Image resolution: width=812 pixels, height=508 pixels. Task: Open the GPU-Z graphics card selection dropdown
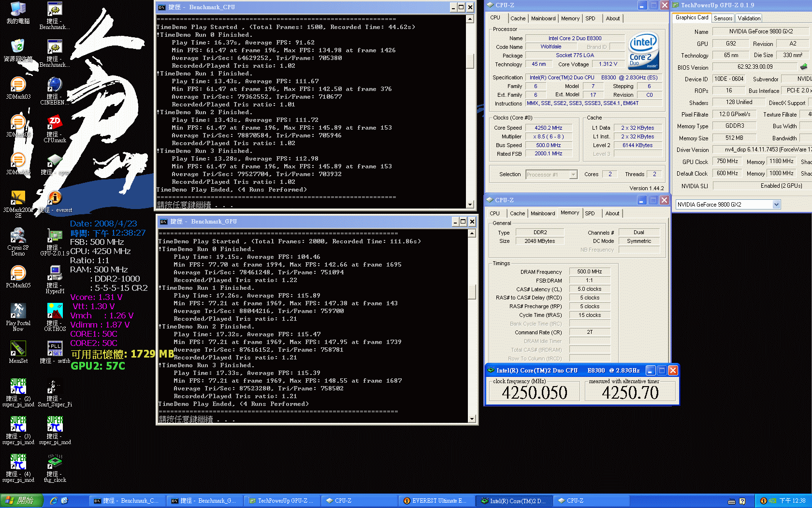pos(776,205)
